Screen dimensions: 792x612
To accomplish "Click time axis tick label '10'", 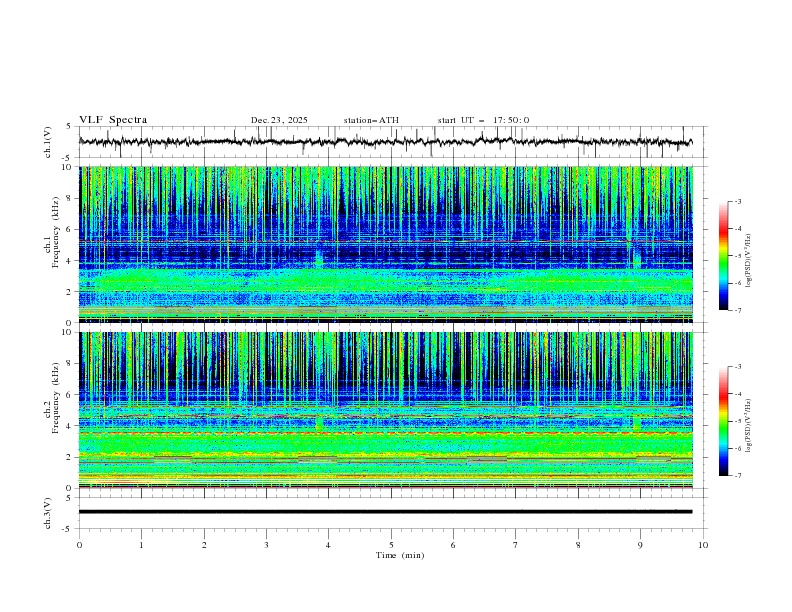I will (703, 545).
